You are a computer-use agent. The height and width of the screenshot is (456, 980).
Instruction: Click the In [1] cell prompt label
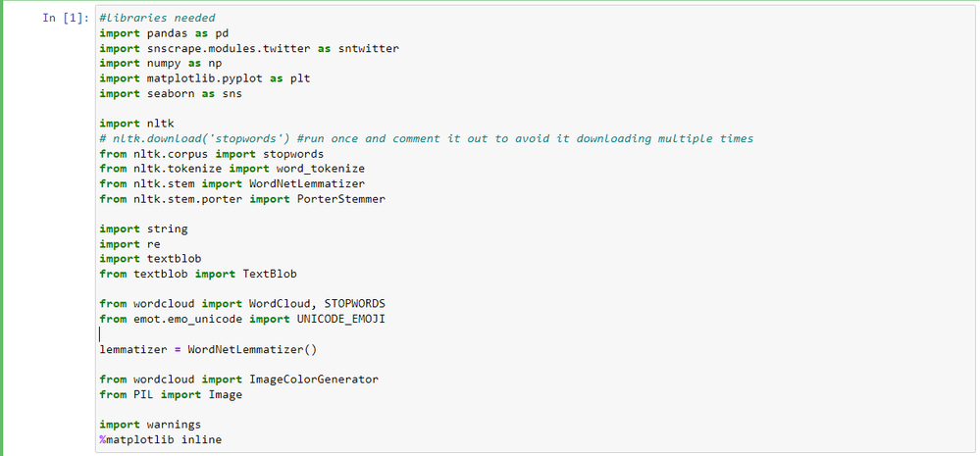(66, 18)
